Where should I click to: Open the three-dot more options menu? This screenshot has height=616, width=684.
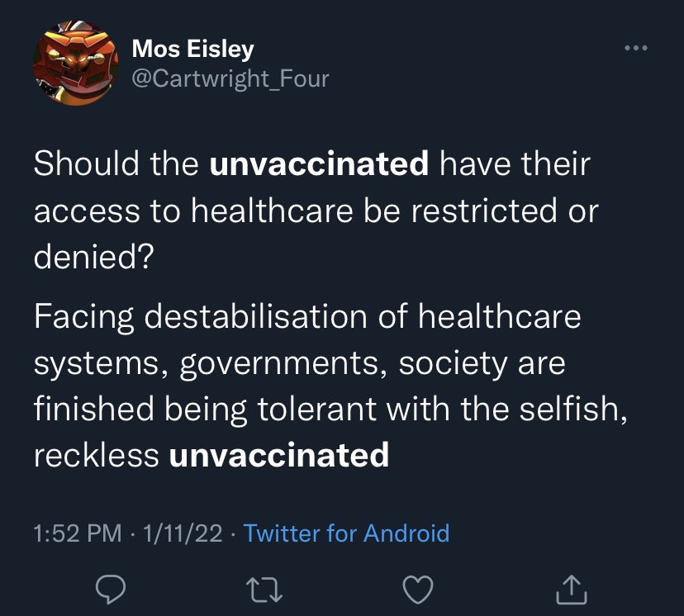point(636,47)
